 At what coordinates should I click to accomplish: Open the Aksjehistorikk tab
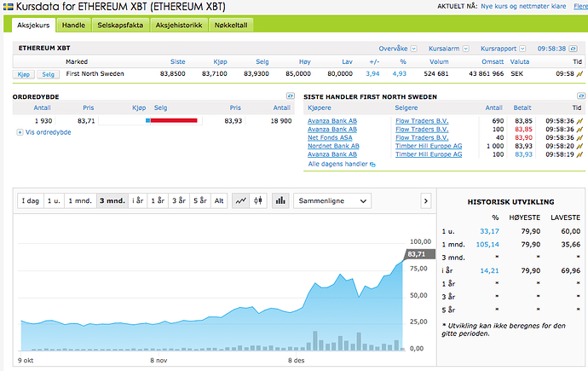(178, 26)
